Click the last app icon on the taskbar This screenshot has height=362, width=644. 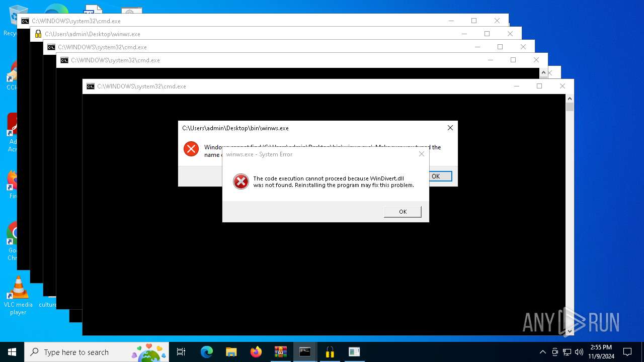point(354,352)
